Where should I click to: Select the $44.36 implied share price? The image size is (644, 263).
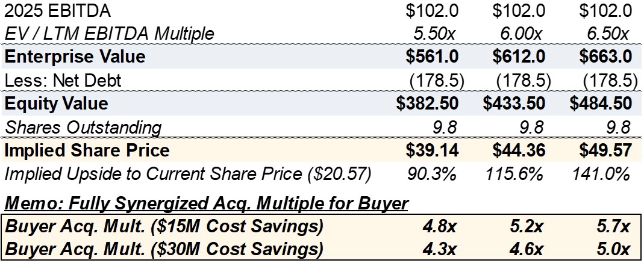coord(517,150)
